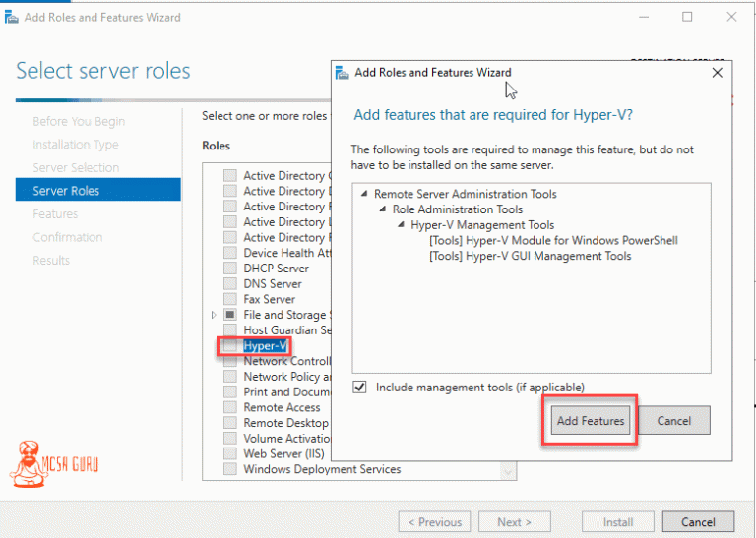Screen dimensions: 756x538
Task: Check Network Policy and Access checkbox
Action: click(x=230, y=376)
